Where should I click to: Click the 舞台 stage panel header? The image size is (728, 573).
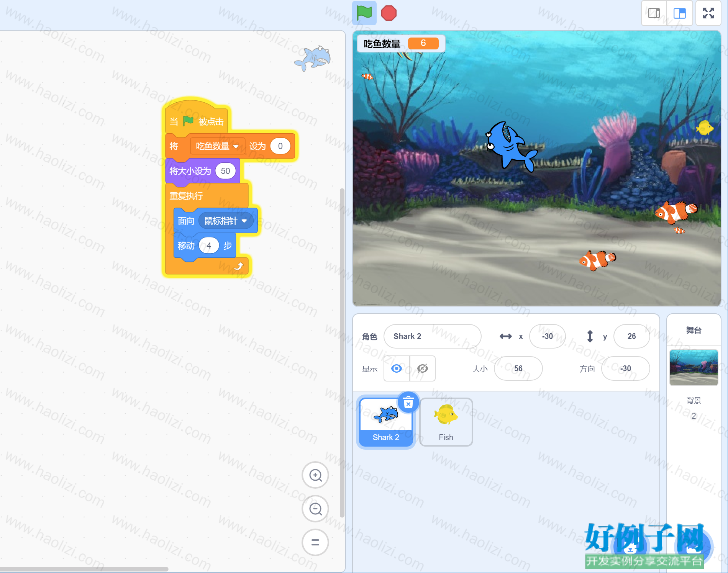(x=694, y=330)
